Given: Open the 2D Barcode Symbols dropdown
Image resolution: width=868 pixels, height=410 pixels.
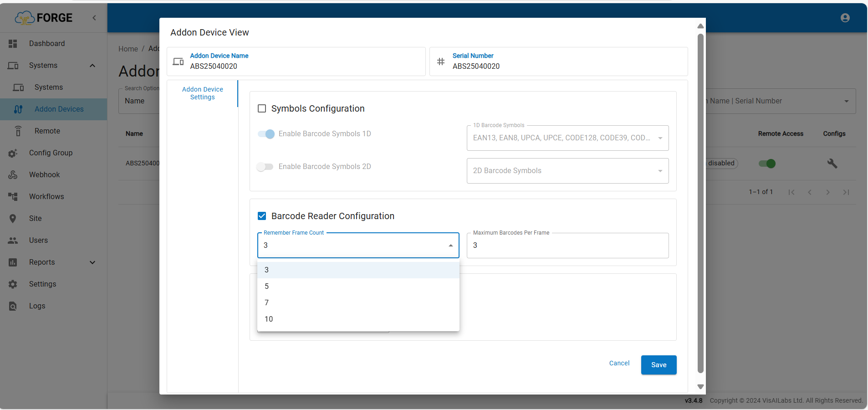Looking at the screenshot, I should click(567, 171).
